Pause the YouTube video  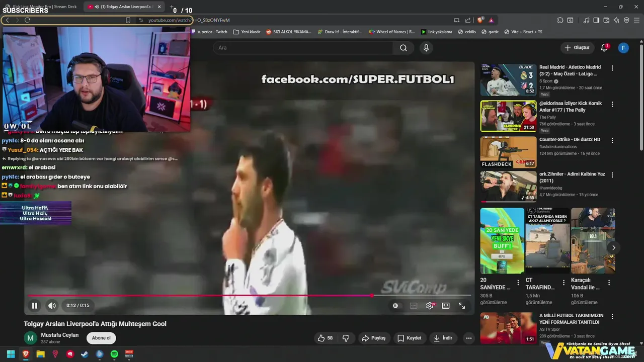pos(34,305)
